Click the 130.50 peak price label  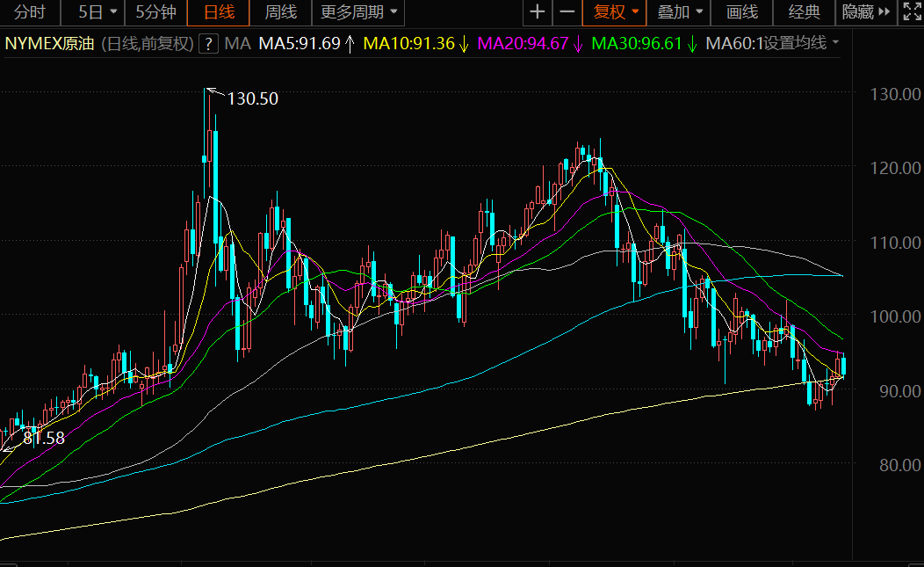coord(252,99)
